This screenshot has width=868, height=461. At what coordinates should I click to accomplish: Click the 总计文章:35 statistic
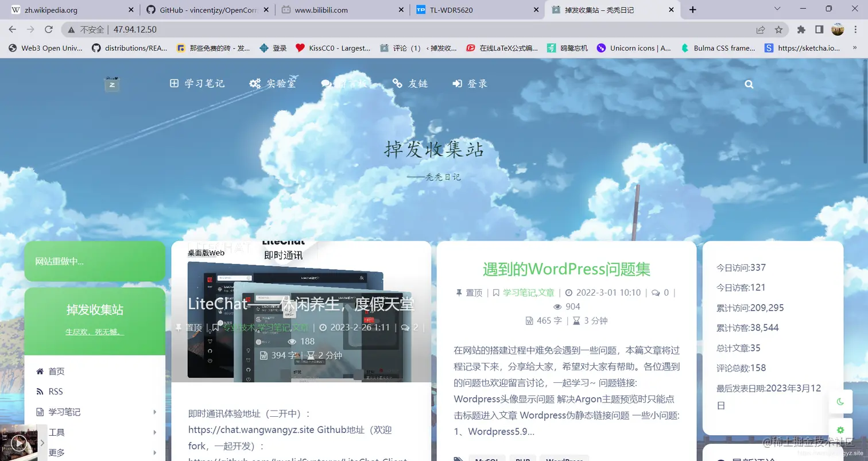coord(738,348)
